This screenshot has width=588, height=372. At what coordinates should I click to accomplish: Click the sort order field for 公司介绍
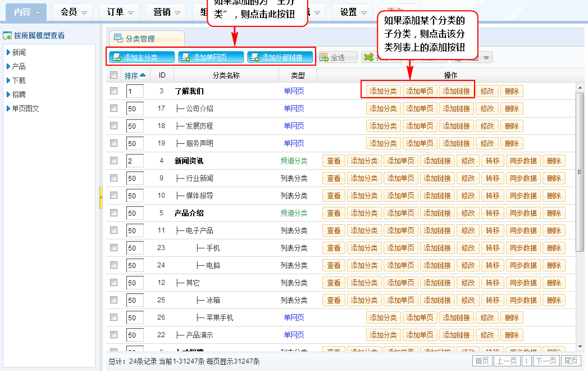135,108
